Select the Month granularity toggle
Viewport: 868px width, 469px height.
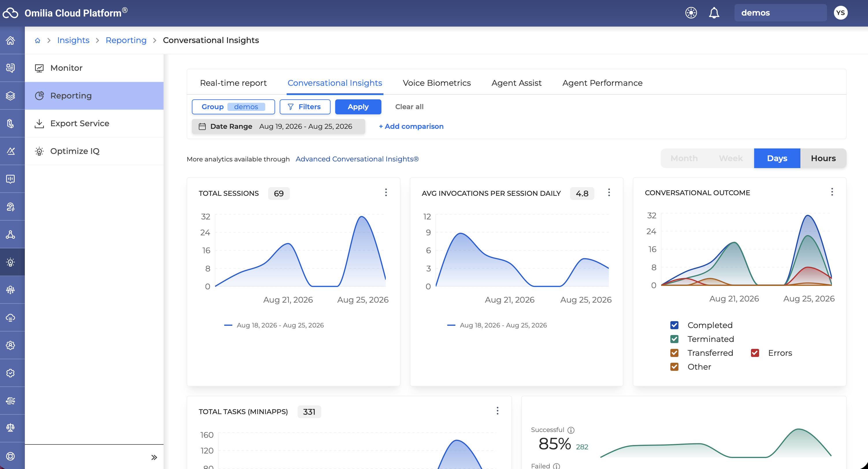pyautogui.click(x=684, y=158)
